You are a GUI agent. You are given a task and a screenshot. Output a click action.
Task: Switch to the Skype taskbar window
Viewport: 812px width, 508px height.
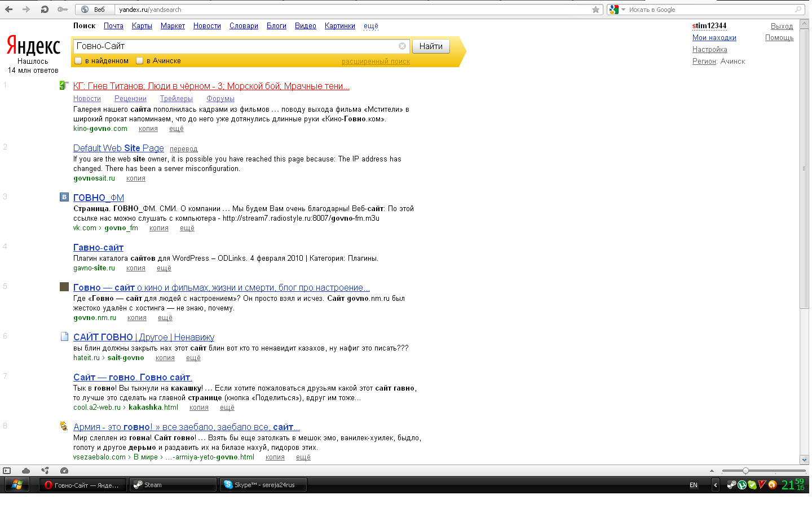tap(263, 485)
